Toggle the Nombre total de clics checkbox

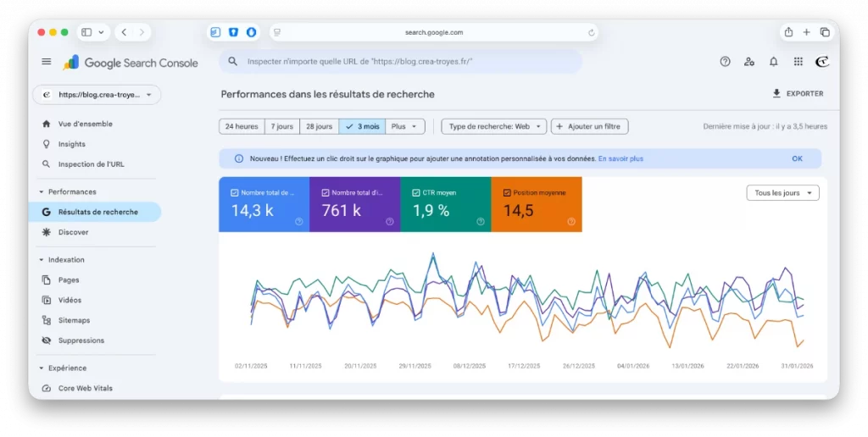click(x=235, y=193)
